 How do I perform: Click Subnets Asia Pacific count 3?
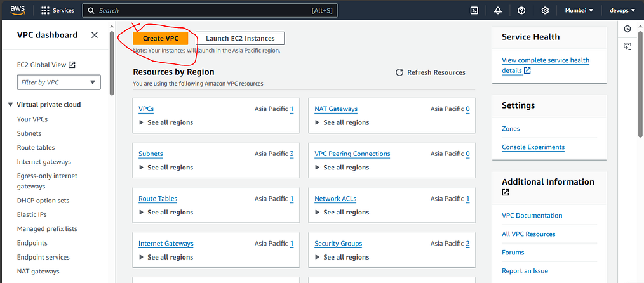[292, 154]
